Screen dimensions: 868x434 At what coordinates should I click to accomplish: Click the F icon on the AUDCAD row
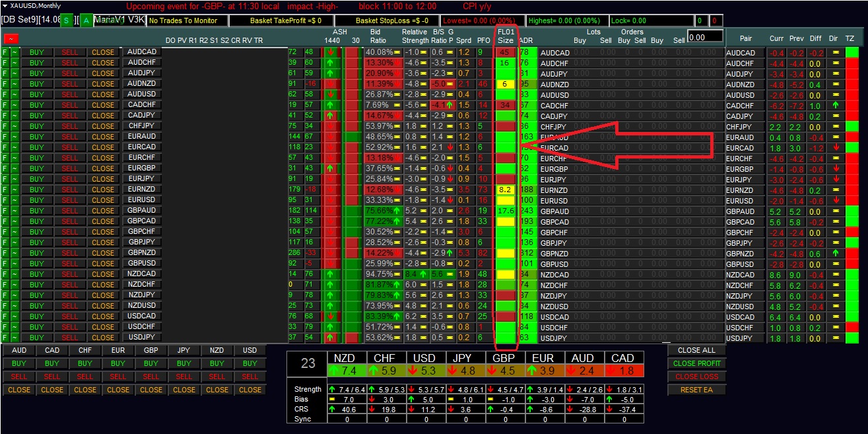pyautogui.click(x=5, y=52)
